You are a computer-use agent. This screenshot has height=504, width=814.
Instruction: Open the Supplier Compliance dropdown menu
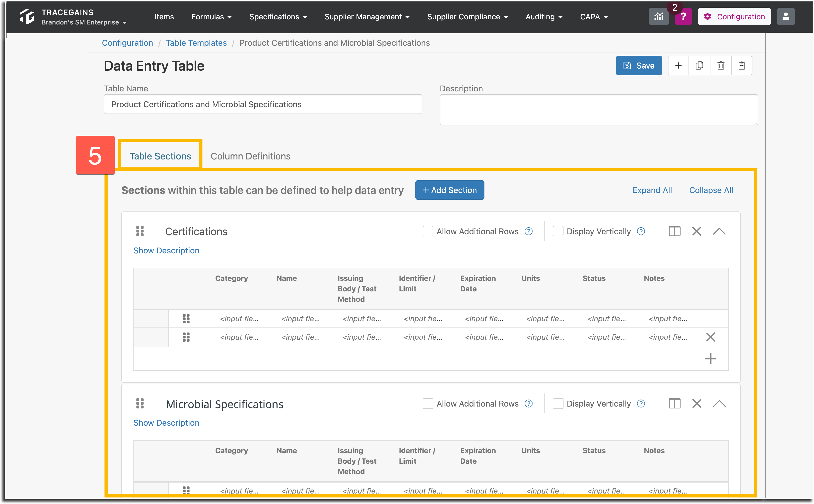(467, 17)
